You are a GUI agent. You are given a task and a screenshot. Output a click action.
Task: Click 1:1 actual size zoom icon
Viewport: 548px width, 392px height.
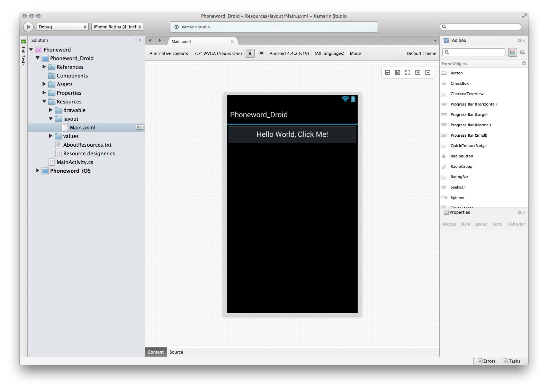point(398,72)
